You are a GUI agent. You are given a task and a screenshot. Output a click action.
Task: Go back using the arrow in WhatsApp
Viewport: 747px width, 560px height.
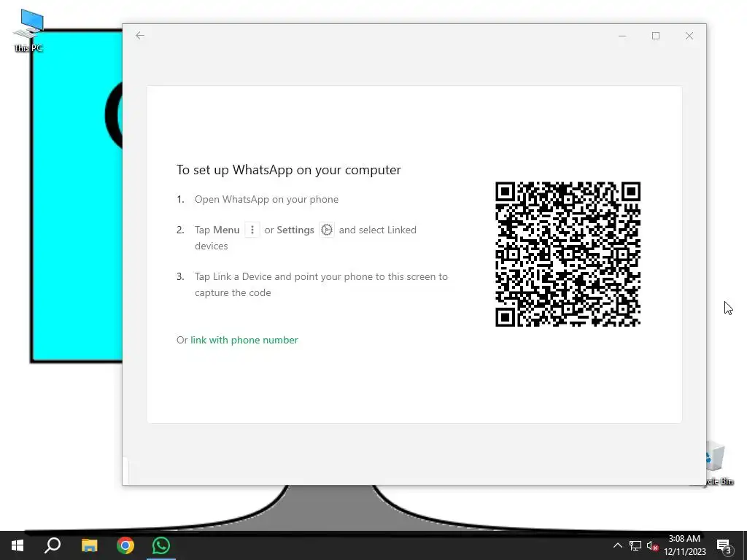139,35
